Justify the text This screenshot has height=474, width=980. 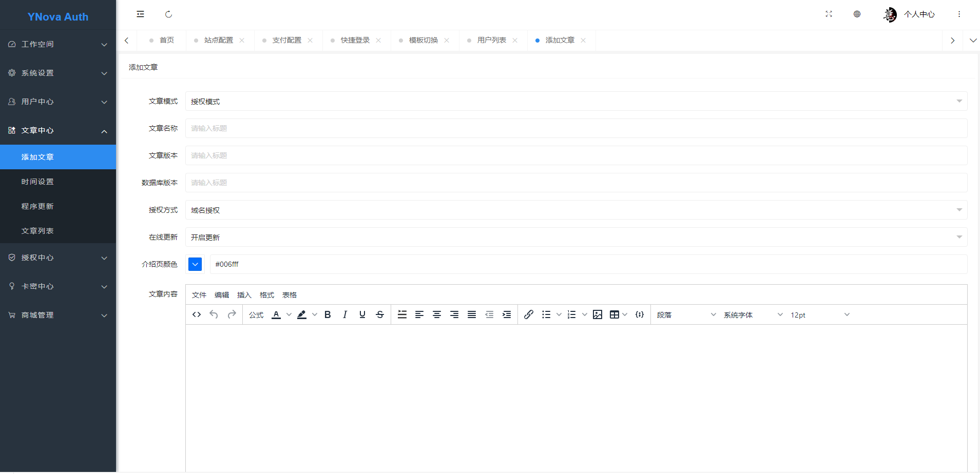[x=472, y=314]
